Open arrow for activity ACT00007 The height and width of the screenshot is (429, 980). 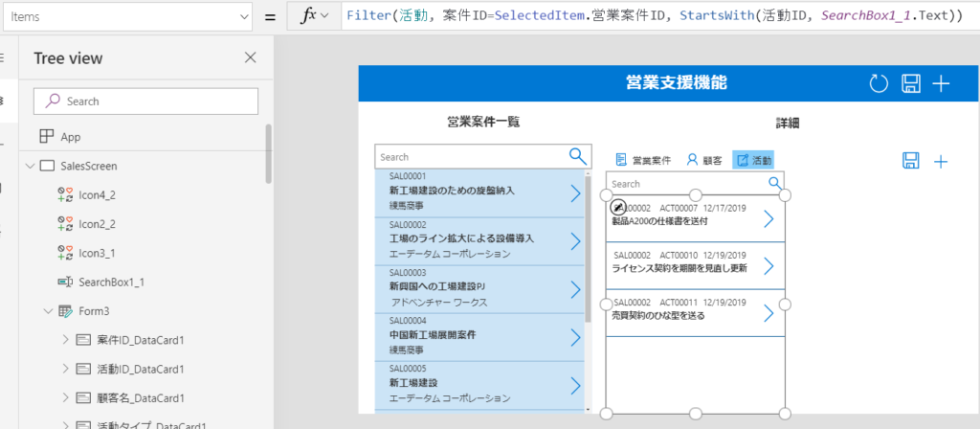pos(768,218)
